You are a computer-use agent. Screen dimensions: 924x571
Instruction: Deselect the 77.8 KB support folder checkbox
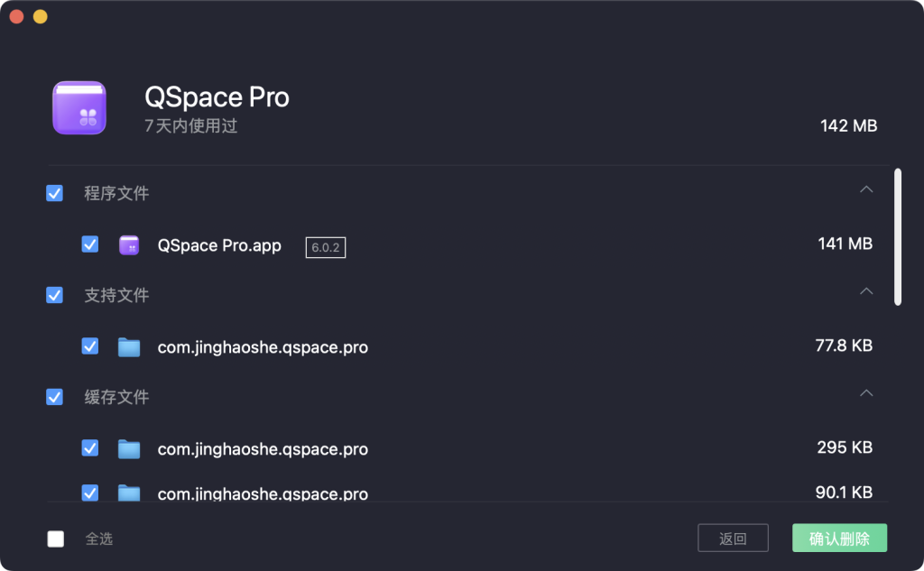(x=90, y=346)
